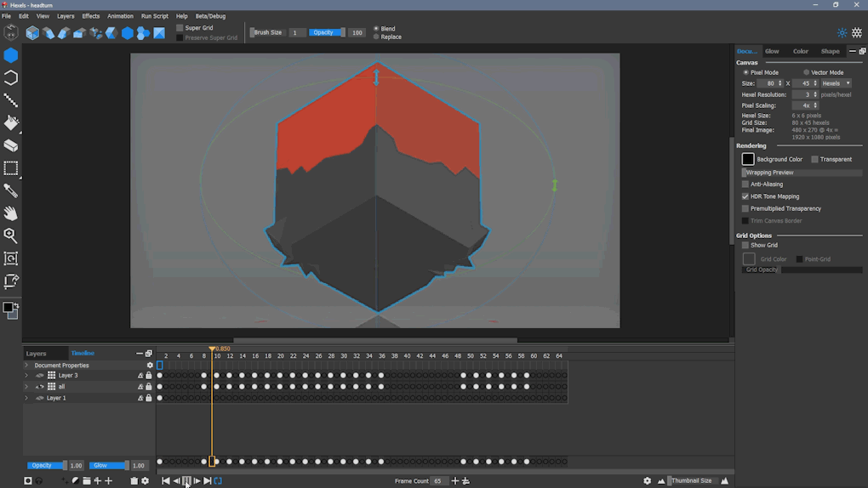Select the hand pan tool

11,213
